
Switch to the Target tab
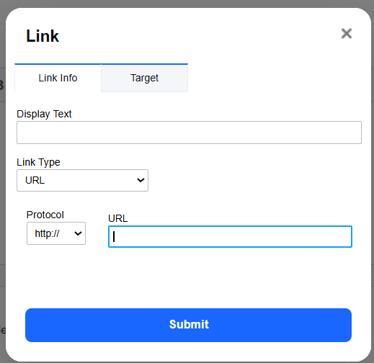pos(144,78)
